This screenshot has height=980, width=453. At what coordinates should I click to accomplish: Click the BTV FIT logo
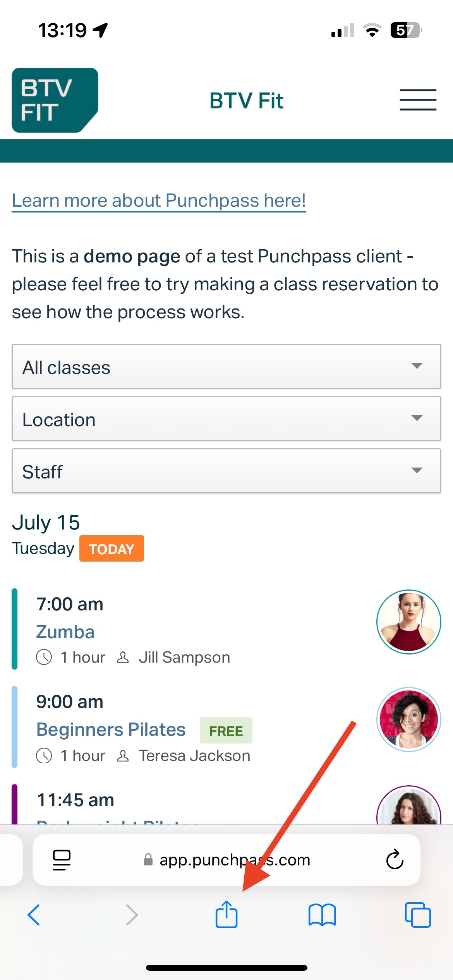(55, 100)
